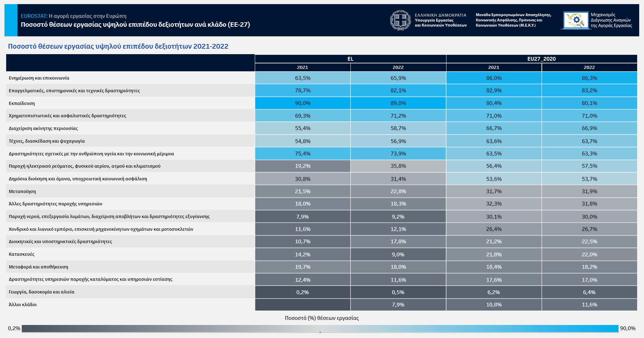Screen dimensions: 644x338
Task: Click the 90,0% maximum label beside the legend
Action: (627, 328)
